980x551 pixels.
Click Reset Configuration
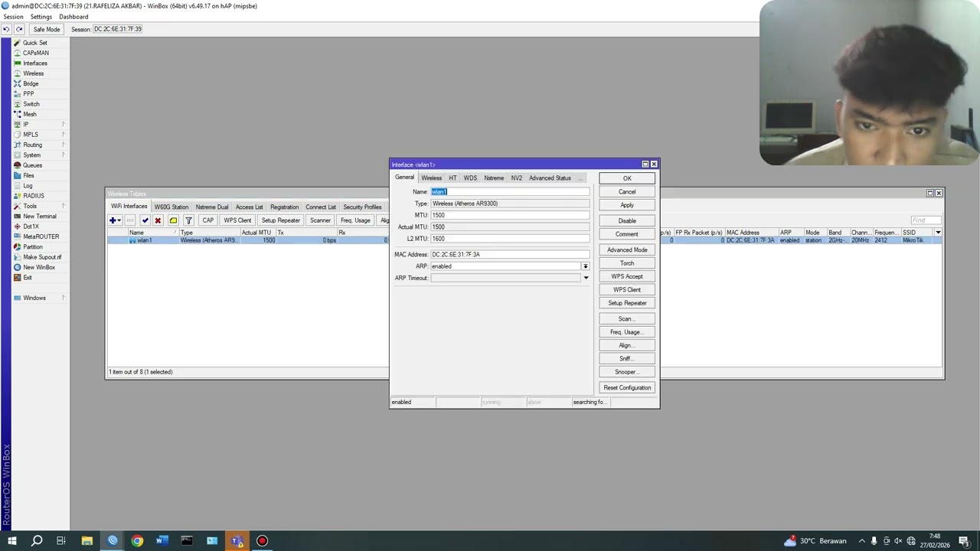point(627,388)
